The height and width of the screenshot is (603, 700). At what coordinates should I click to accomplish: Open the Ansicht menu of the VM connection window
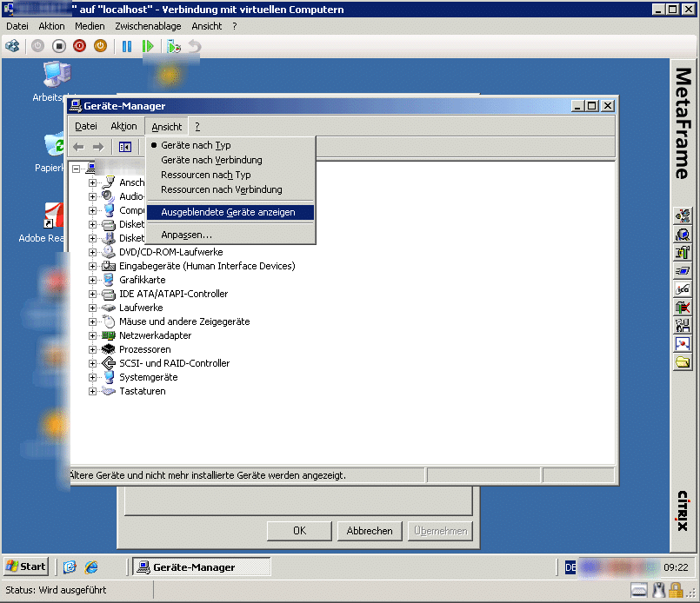[x=207, y=26]
